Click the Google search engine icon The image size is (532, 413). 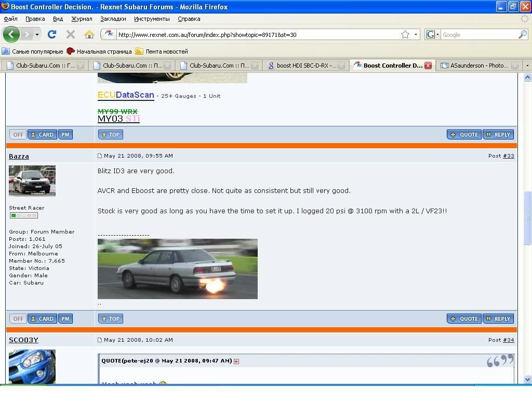[431, 35]
